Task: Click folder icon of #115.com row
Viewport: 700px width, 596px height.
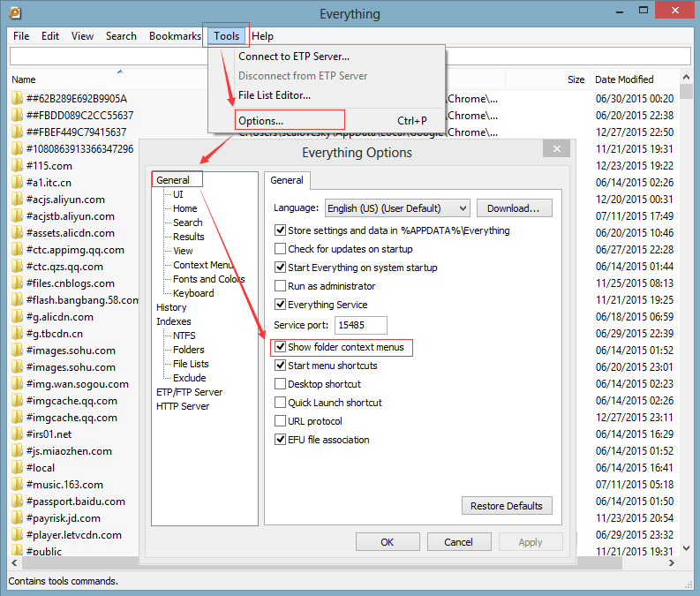Action: (x=17, y=166)
